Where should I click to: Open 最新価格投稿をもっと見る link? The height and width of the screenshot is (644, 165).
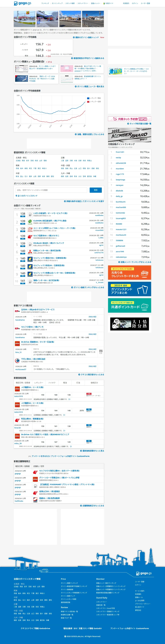click(92, 451)
